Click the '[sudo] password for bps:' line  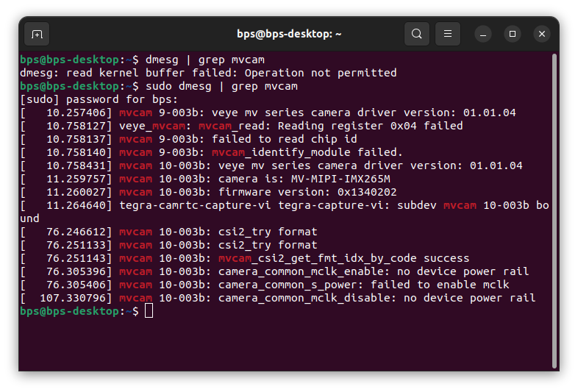point(99,99)
